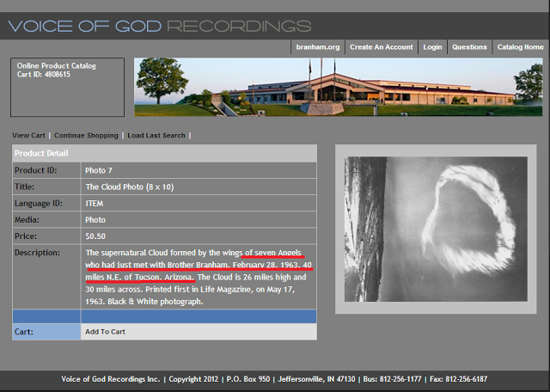Screen dimensions: 550x392
Task: Go to the Questions page
Action: coord(469,47)
